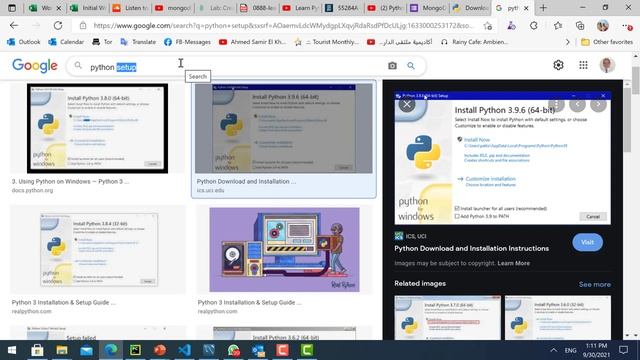The width and height of the screenshot is (640, 360).
Task: Reload the page with the refresh icon
Action: [x=58, y=25]
